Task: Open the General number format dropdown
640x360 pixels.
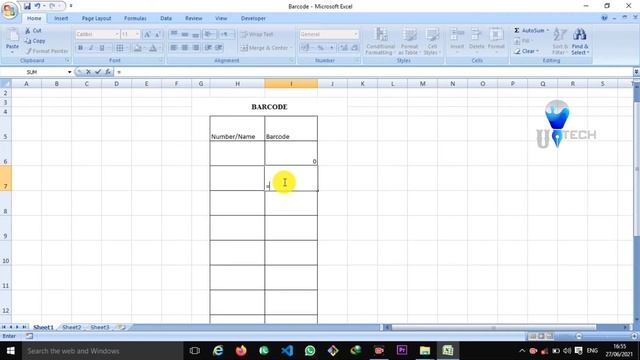Action: (x=356, y=34)
